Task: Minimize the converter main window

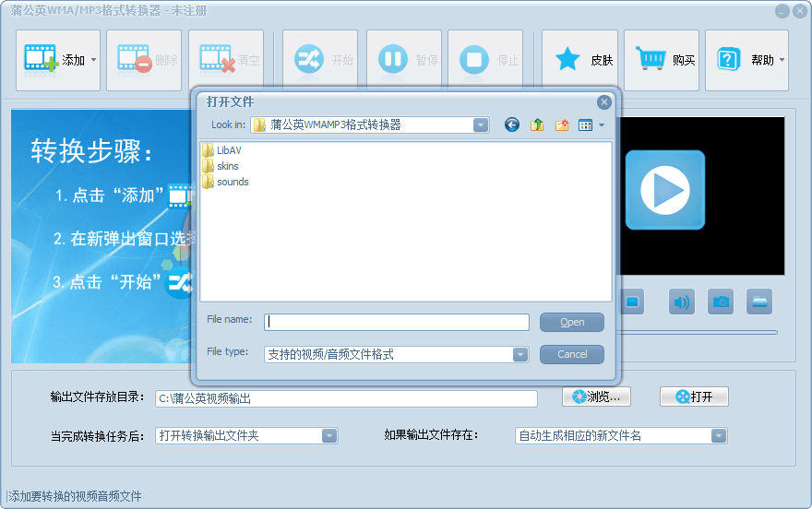Action: (x=782, y=11)
